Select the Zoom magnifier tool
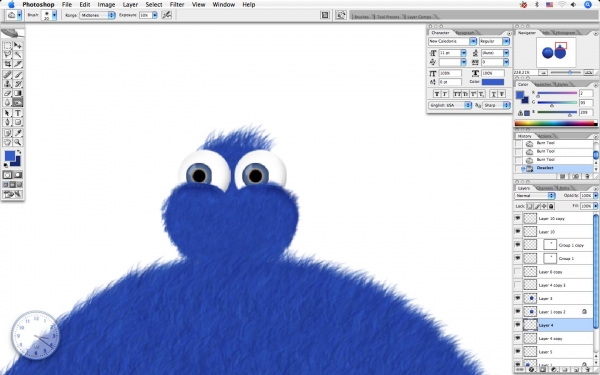Viewport: 600px width, 375px height. click(18, 142)
